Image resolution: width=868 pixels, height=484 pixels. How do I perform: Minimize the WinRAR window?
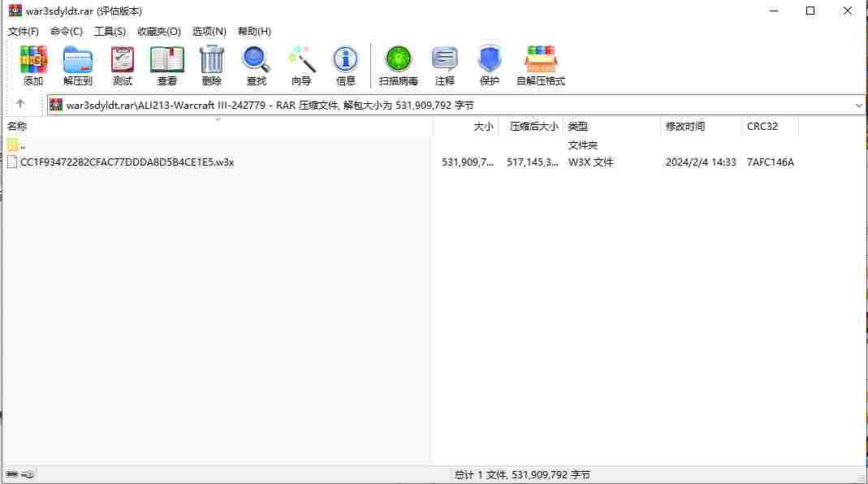774,11
